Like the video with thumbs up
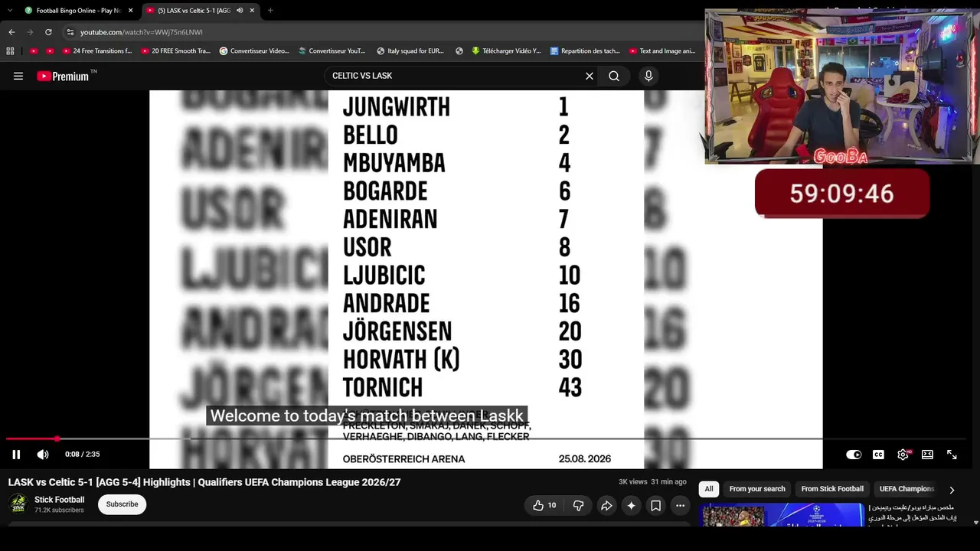The height and width of the screenshot is (551, 980). pos(544,505)
